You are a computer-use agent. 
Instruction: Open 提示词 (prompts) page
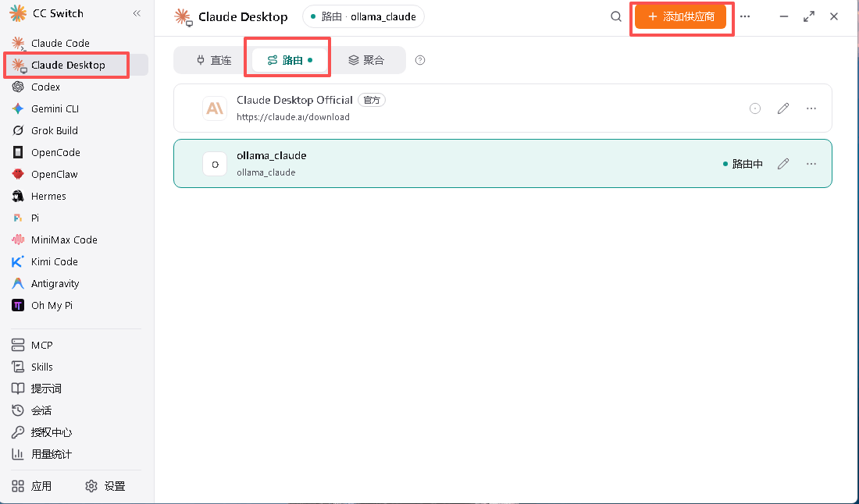(x=46, y=389)
